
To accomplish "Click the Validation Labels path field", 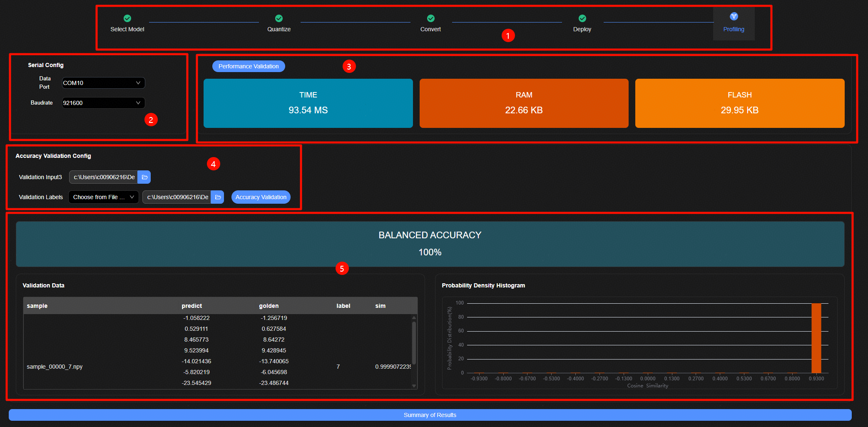I will (x=177, y=197).
